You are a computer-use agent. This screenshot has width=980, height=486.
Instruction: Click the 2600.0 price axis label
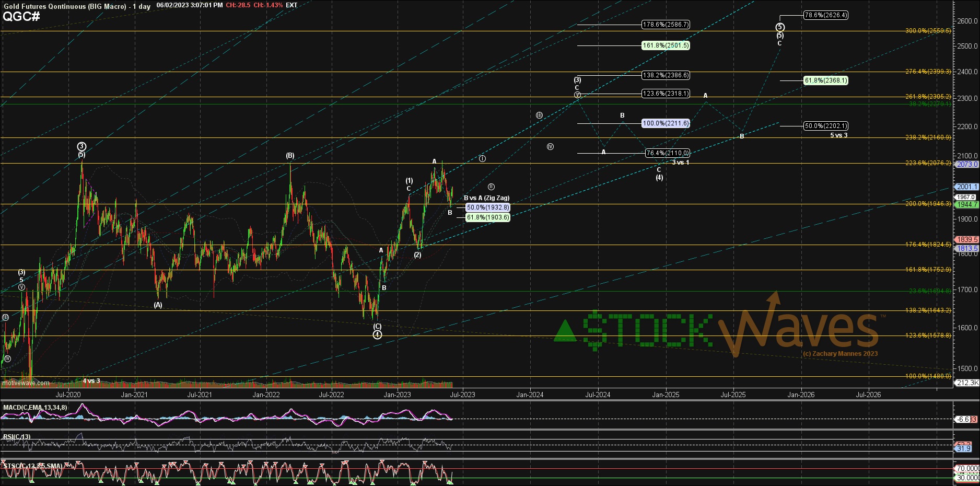[x=968, y=21]
